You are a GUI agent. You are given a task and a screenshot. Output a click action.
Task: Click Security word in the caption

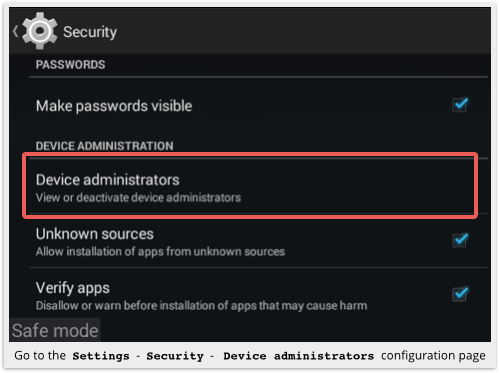coord(175,356)
